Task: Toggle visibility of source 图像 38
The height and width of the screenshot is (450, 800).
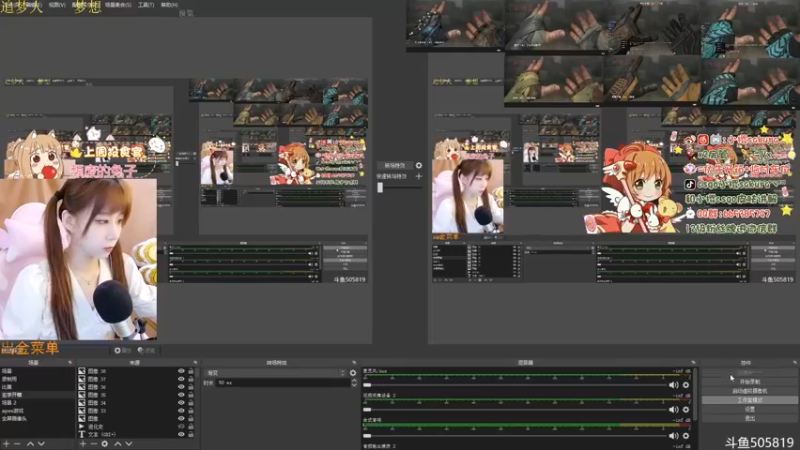Action: tap(181, 371)
